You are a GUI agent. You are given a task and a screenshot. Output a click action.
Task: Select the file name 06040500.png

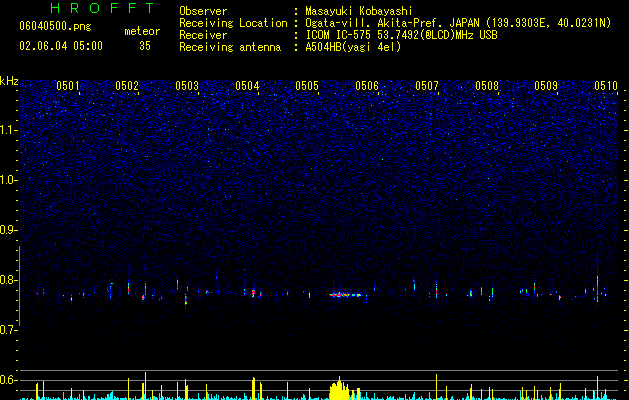click(55, 26)
